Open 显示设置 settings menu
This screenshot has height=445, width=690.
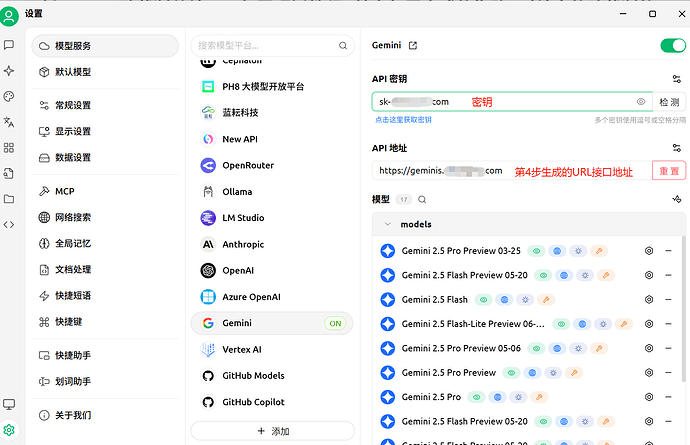(x=105, y=131)
